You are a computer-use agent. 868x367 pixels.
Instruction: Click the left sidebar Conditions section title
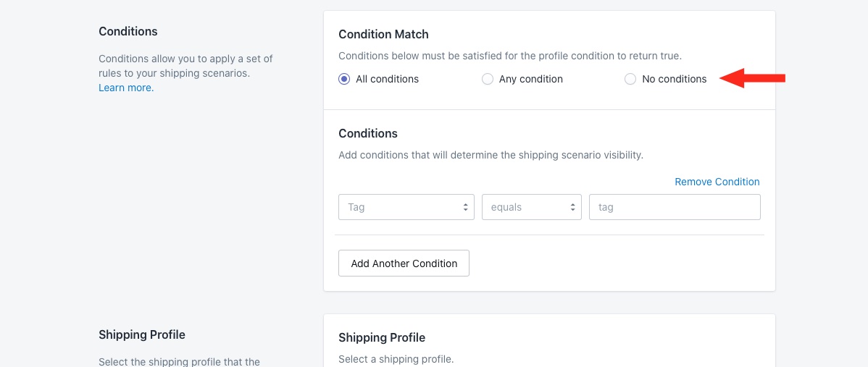pyautogui.click(x=128, y=32)
